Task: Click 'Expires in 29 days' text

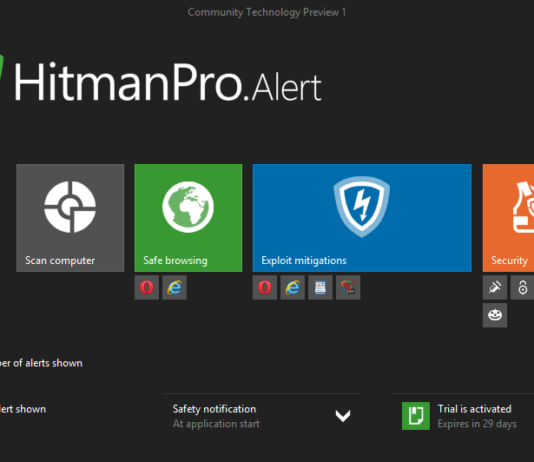Action: point(477,424)
